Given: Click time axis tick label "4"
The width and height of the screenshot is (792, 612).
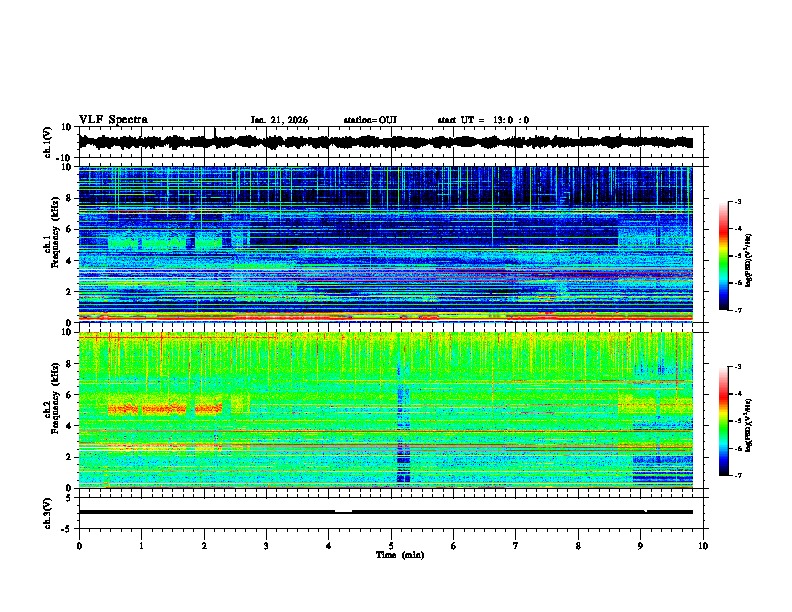Looking at the screenshot, I should click(x=329, y=546).
